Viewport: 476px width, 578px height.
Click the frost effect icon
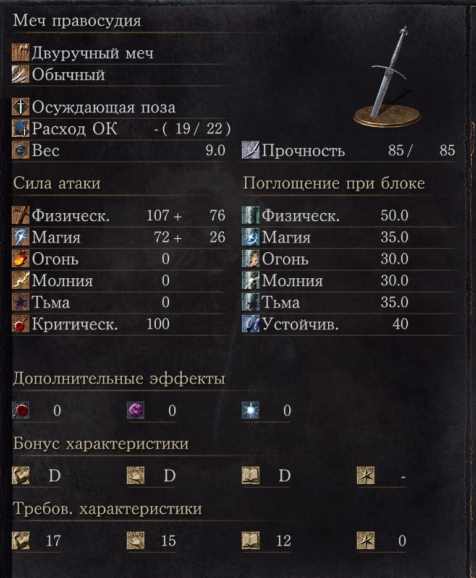coord(251,410)
